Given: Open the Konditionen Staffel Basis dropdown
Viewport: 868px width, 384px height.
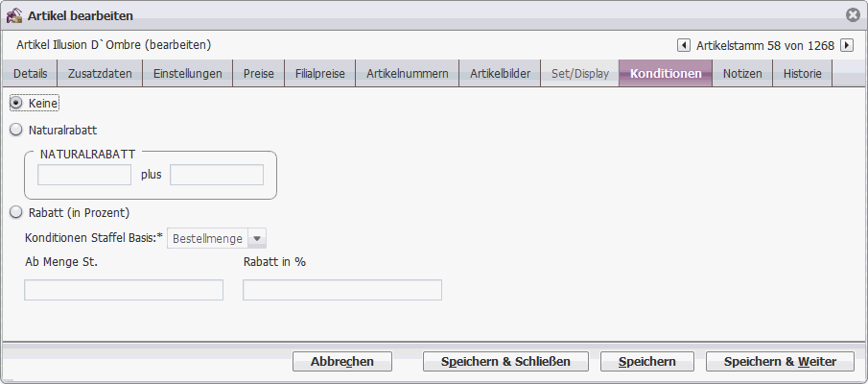Looking at the screenshot, I should pyautogui.click(x=257, y=238).
